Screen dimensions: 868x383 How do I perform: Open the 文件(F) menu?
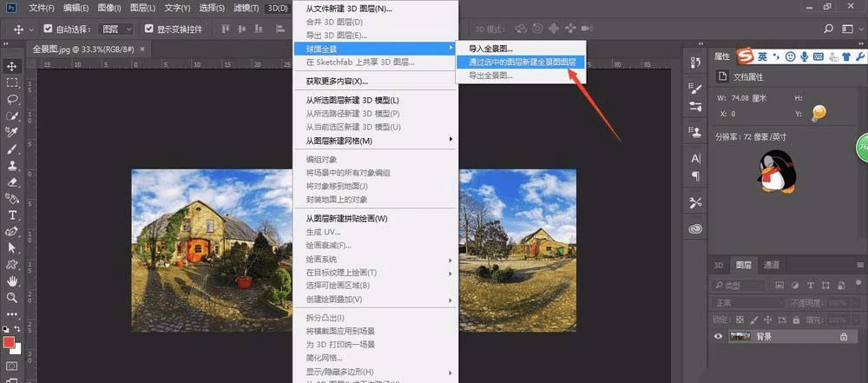click(x=42, y=9)
